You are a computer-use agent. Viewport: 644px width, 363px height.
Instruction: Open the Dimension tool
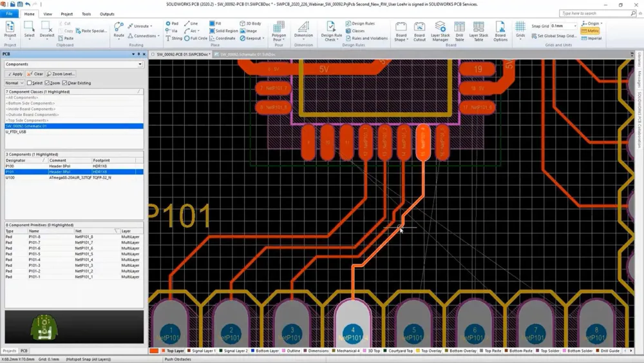point(303,31)
